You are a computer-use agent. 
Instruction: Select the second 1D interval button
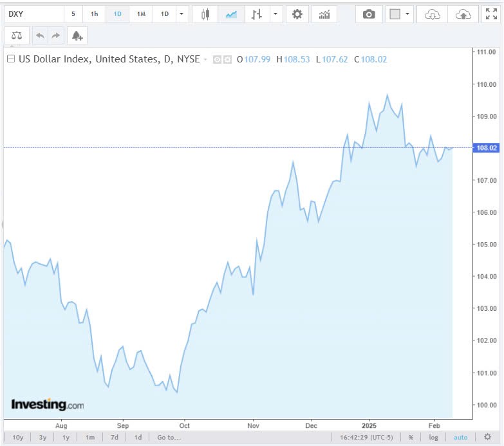(x=165, y=14)
